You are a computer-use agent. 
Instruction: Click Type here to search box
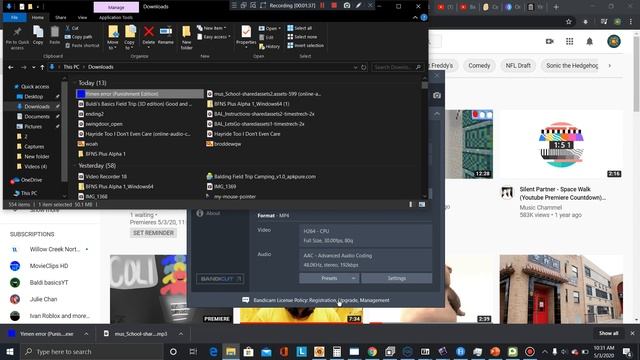coord(91,351)
